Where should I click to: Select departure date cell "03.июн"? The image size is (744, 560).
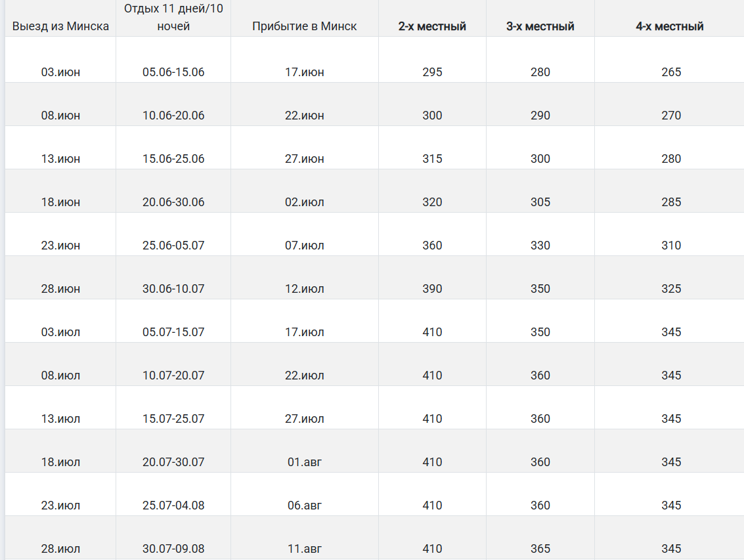[60, 72]
